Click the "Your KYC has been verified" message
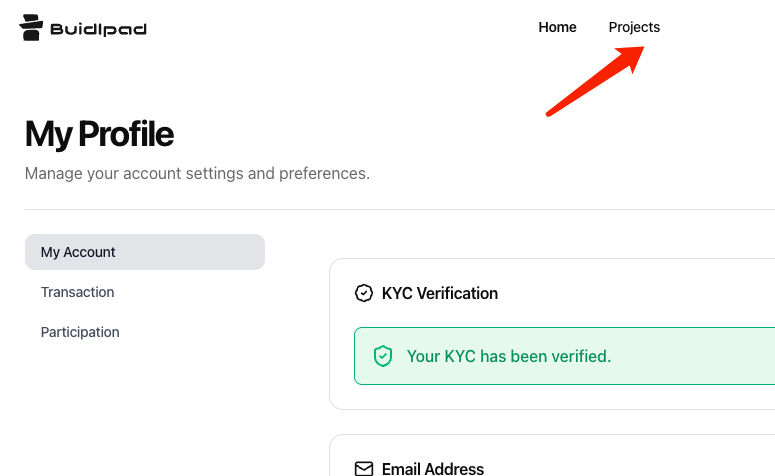 pyautogui.click(x=508, y=356)
